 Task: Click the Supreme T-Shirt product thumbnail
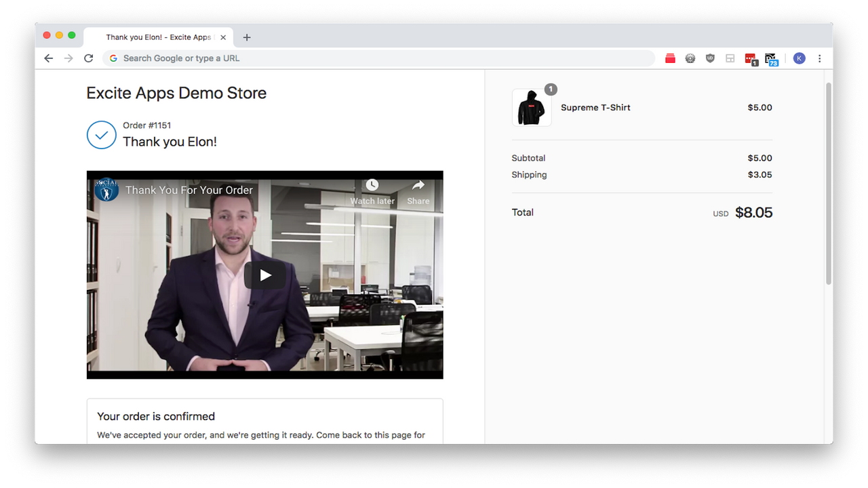pos(532,107)
